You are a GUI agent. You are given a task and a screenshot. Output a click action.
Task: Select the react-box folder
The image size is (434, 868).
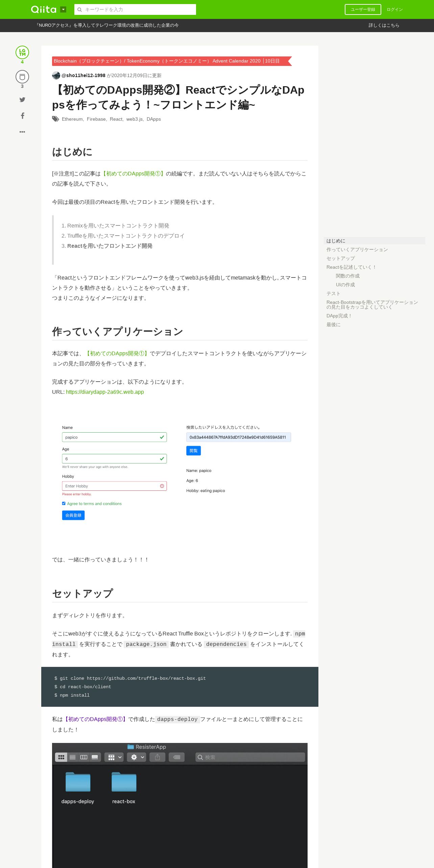click(124, 788)
